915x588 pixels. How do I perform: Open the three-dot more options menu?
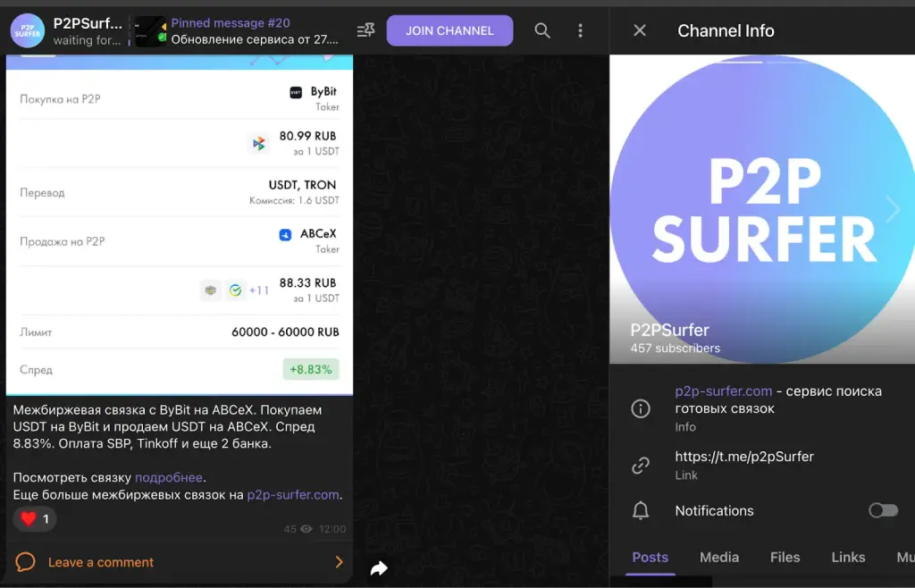pos(580,30)
